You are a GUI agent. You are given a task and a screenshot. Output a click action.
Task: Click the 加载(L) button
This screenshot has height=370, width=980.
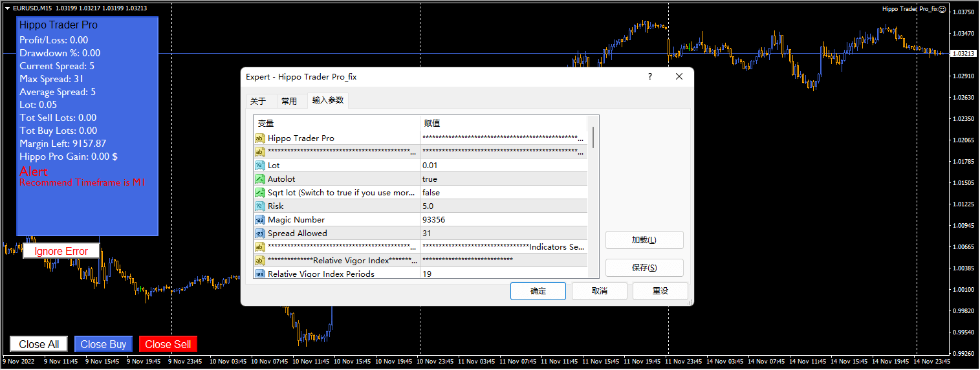644,240
